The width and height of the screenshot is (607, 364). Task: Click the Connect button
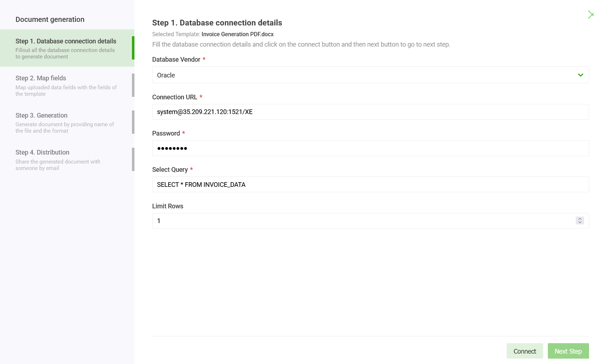[525, 351]
